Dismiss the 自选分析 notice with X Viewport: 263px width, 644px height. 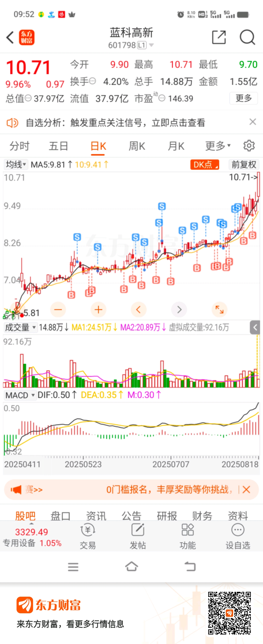(x=253, y=122)
